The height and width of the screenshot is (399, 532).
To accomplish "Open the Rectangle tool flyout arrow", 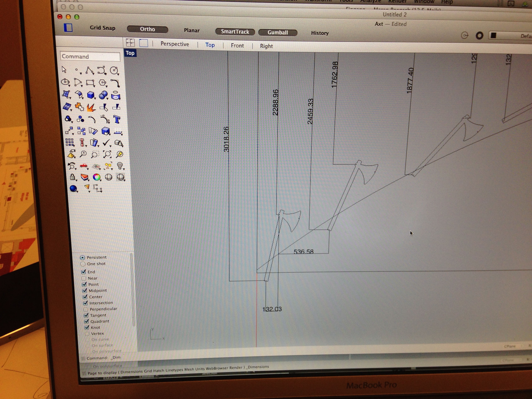I will 94,86.
